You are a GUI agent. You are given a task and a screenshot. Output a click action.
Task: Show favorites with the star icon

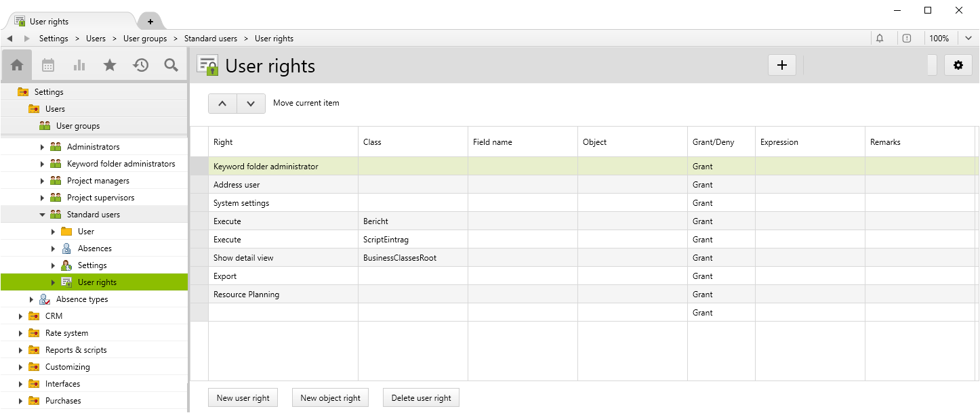110,65
